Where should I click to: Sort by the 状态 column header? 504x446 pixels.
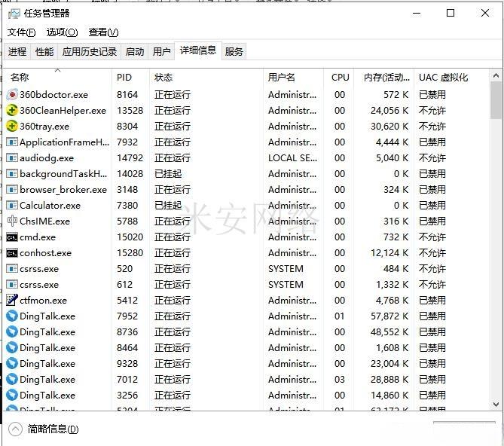206,77
